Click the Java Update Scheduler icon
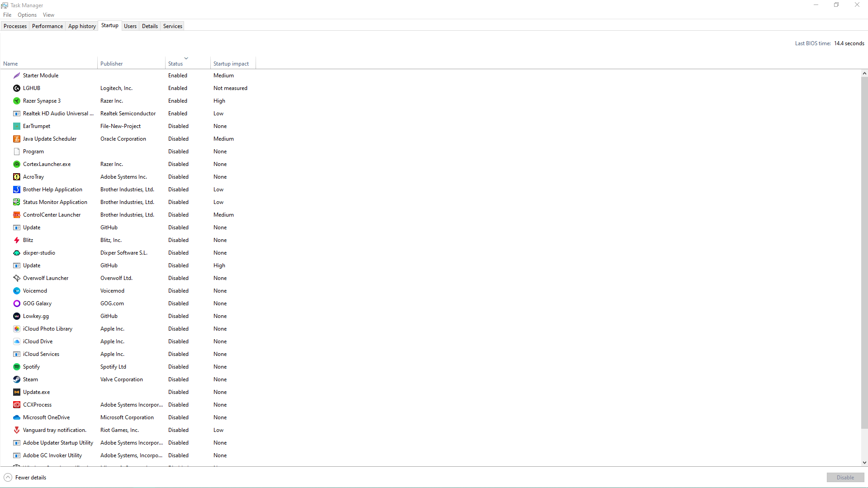Image resolution: width=868 pixels, height=488 pixels. click(x=17, y=139)
